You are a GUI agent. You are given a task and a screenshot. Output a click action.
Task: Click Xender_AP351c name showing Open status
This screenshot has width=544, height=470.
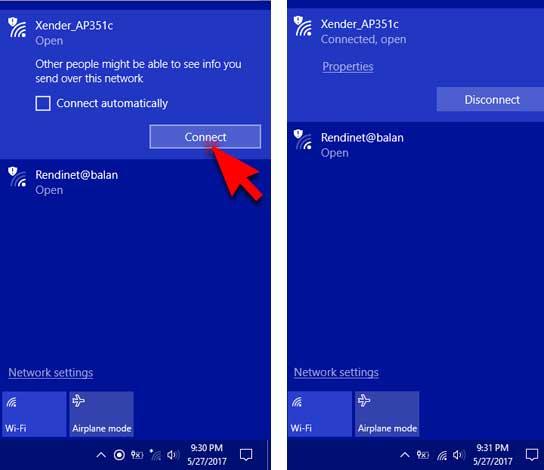(74, 26)
